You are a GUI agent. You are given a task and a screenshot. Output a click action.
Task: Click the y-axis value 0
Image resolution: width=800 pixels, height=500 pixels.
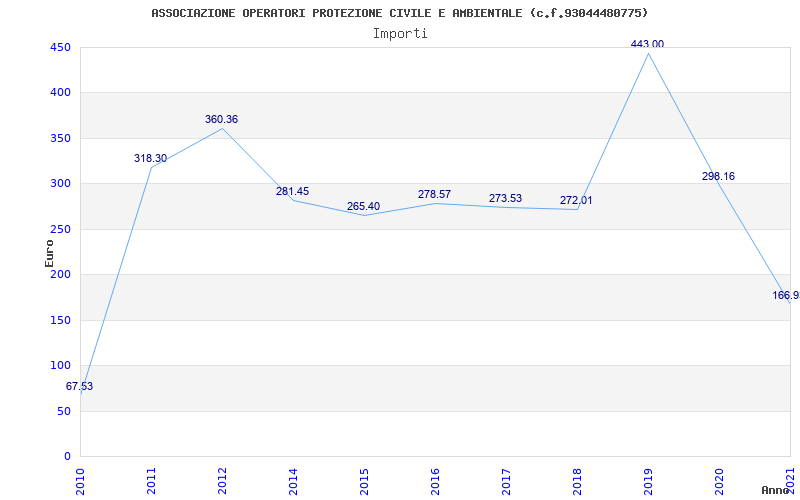(x=67, y=456)
